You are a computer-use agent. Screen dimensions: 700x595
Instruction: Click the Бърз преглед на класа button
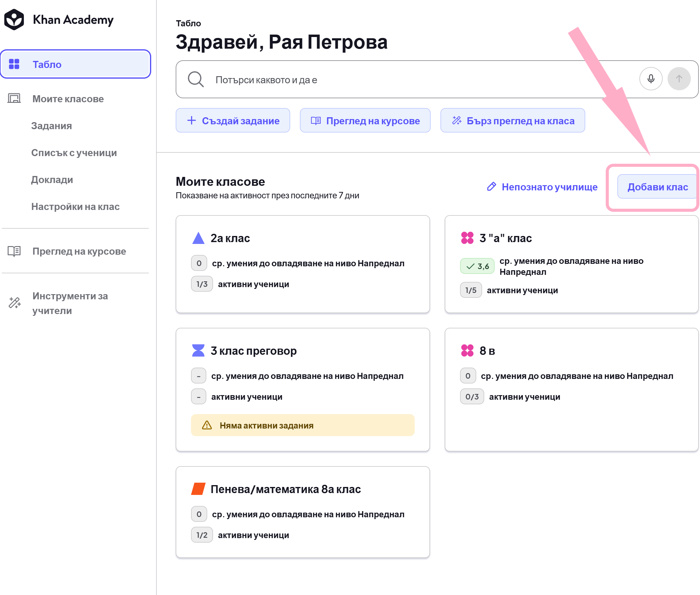tap(512, 120)
